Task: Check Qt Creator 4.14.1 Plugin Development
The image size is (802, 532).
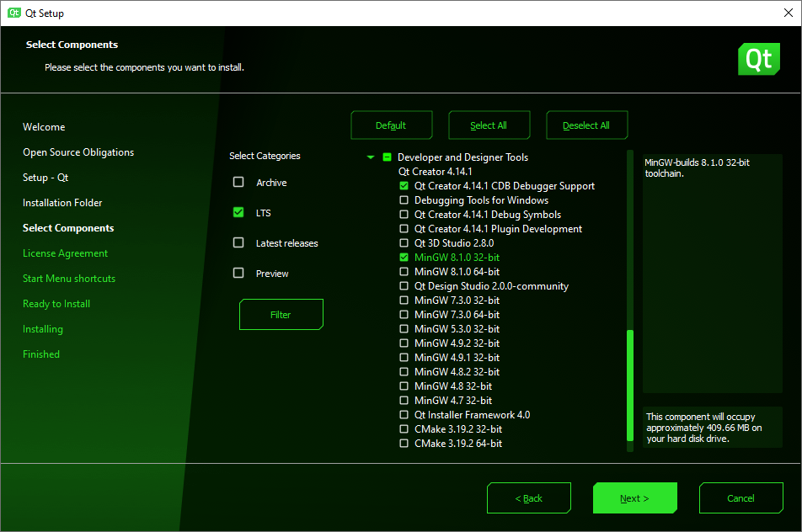Action: 404,228
